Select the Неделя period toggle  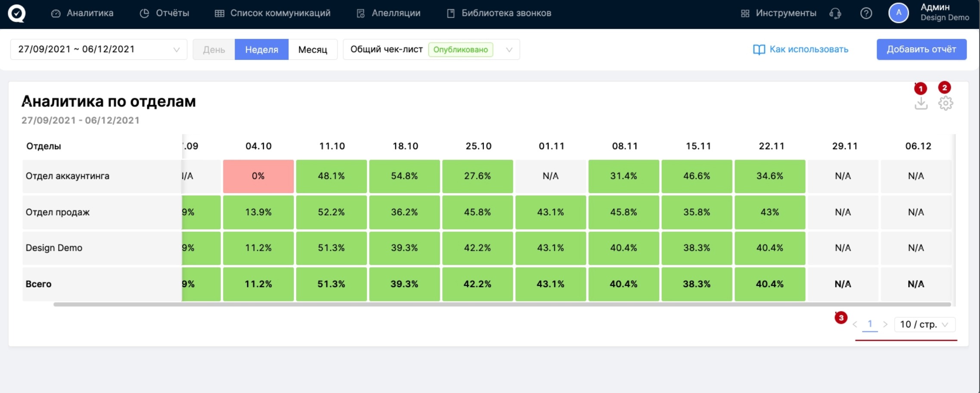(x=261, y=50)
